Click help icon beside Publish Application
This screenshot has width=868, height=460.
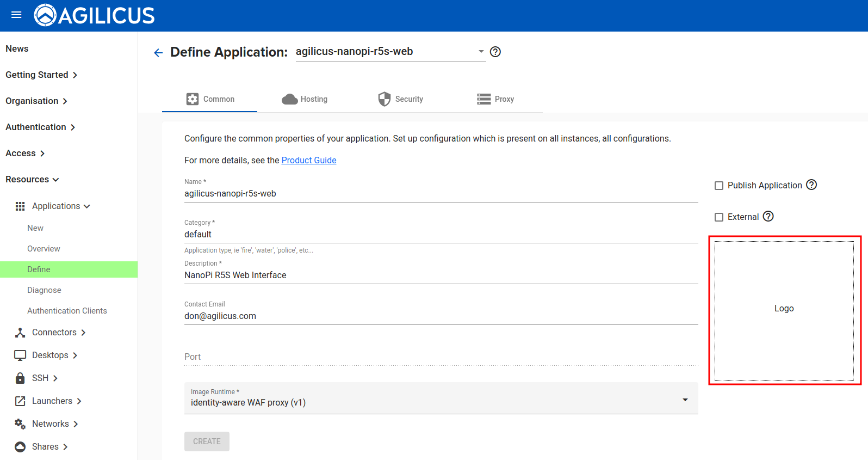point(811,185)
